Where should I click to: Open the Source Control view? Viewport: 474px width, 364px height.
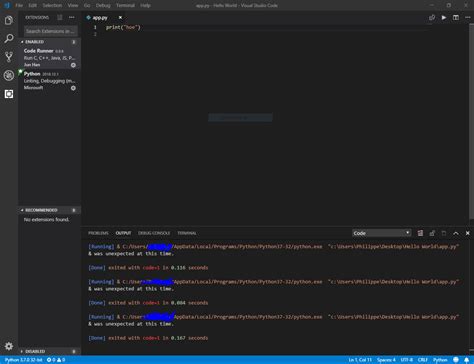pyautogui.click(x=9, y=57)
